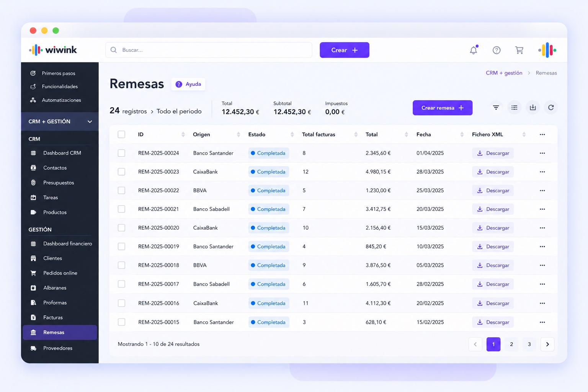The width and height of the screenshot is (588, 392).
Task: Open the notifications bell
Action: (474, 50)
